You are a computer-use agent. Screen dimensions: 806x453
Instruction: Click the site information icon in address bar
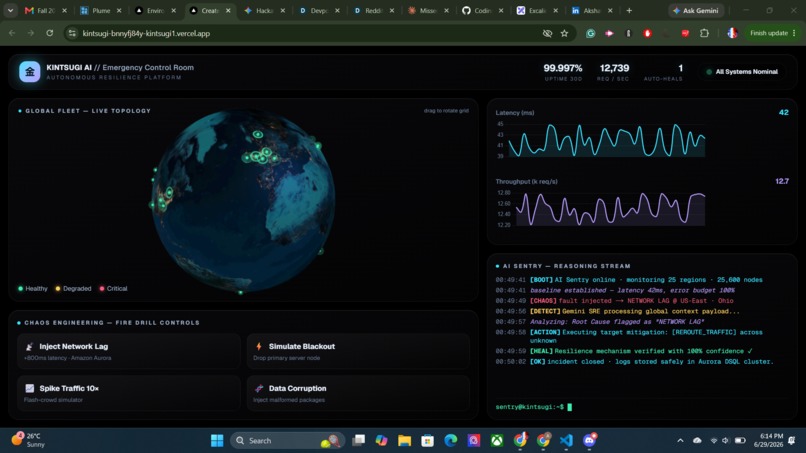(72, 33)
